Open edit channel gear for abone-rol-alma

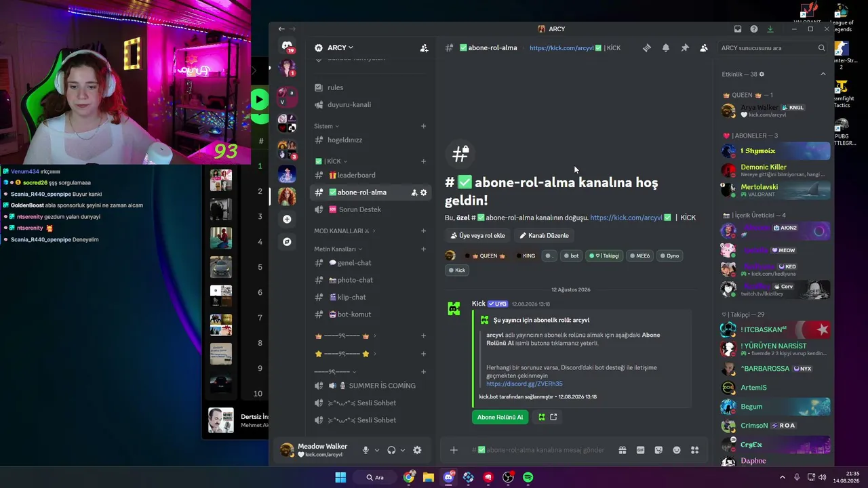coord(424,192)
